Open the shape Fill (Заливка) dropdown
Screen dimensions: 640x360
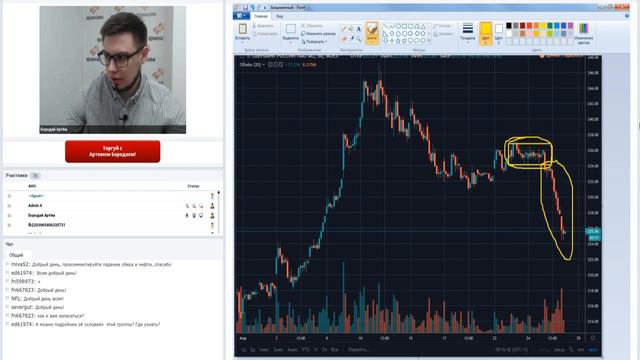(444, 34)
